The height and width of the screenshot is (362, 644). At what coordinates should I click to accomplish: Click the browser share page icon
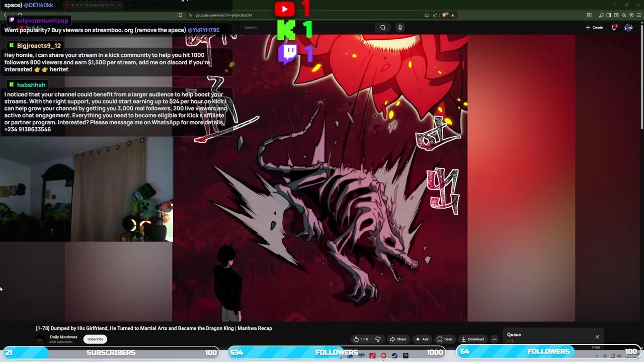click(435, 15)
